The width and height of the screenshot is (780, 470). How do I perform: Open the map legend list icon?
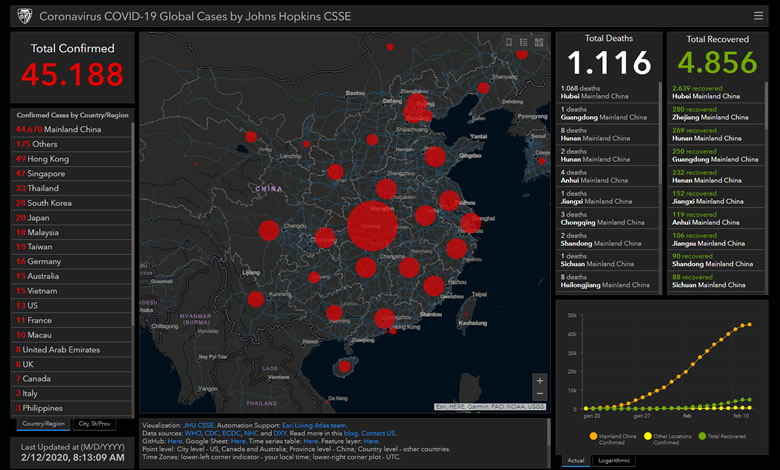tap(524, 42)
